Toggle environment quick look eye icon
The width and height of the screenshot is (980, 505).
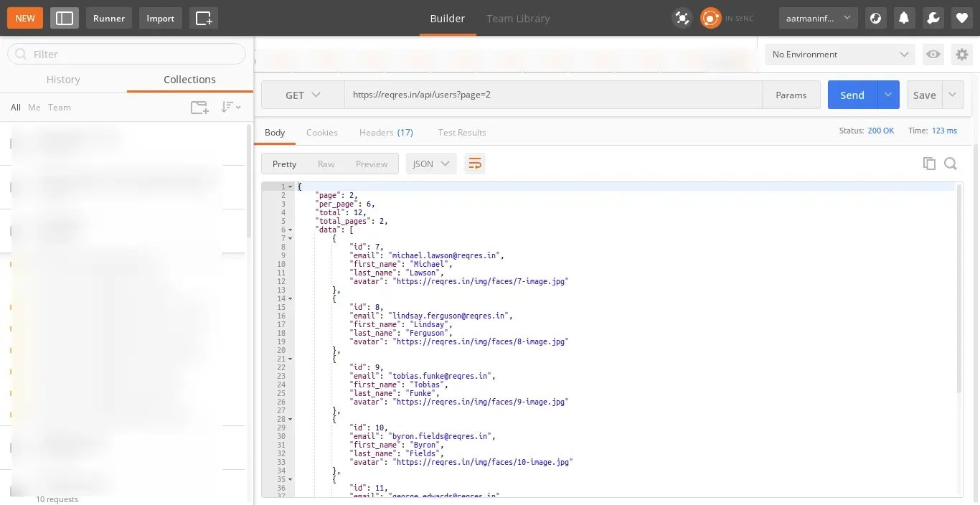point(933,55)
